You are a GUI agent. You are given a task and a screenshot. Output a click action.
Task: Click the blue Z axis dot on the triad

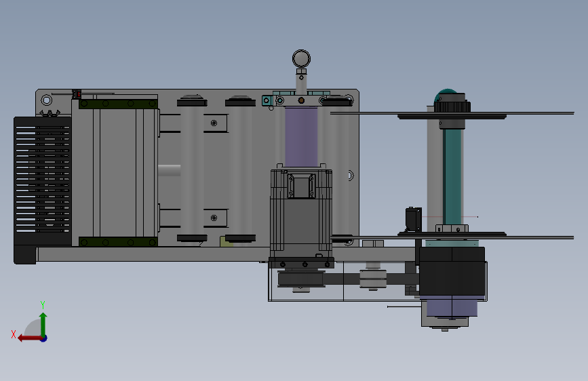tap(44, 338)
